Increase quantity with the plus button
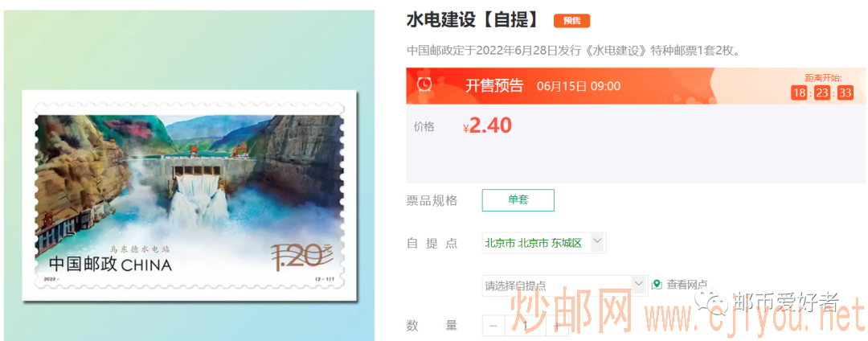This screenshot has height=341, width=868. pyautogui.click(x=556, y=326)
